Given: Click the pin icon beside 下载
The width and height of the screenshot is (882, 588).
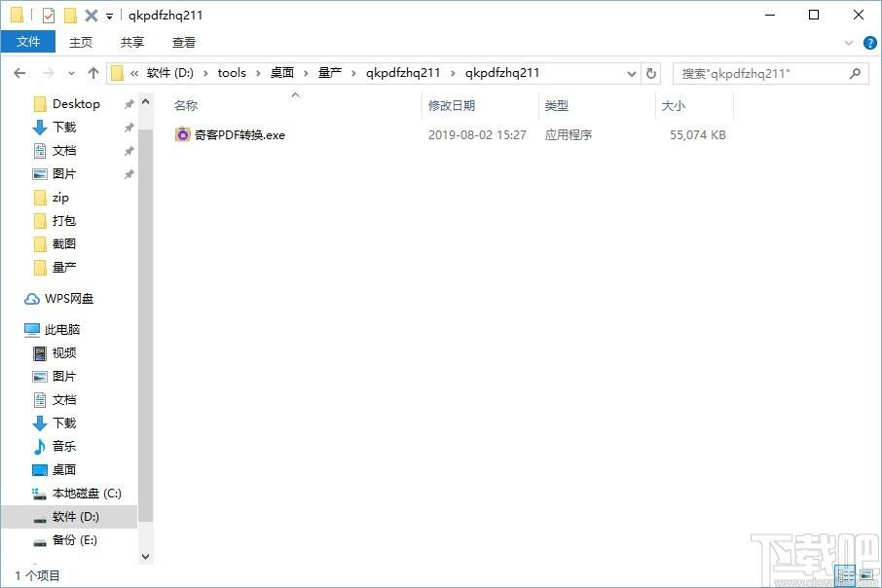Looking at the screenshot, I should [129, 128].
